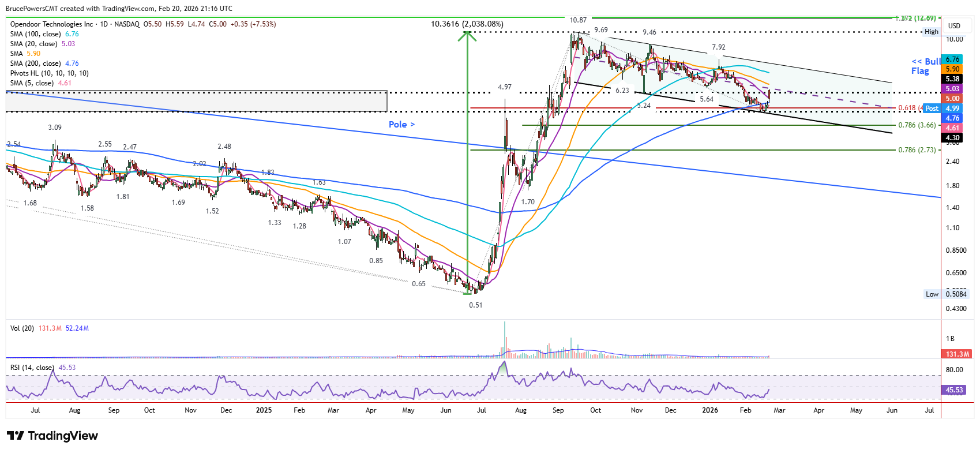Click the High price marker label

pos(932,32)
